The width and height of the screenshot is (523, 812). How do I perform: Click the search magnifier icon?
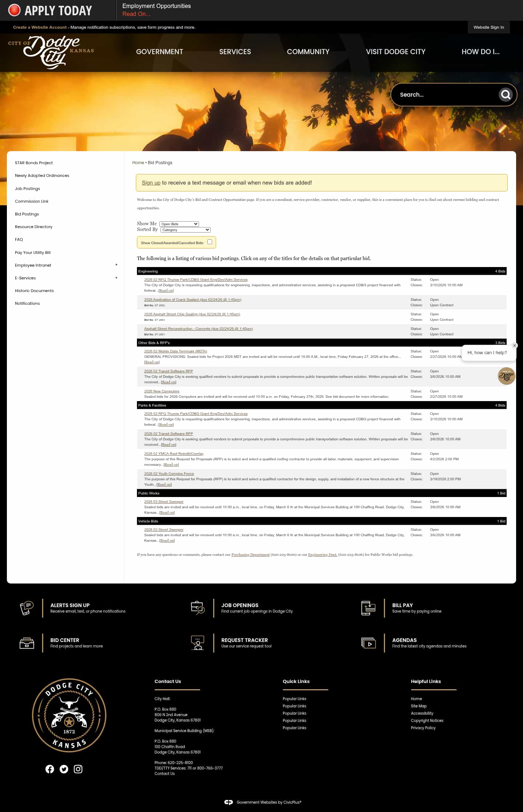(x=506, y=95)
